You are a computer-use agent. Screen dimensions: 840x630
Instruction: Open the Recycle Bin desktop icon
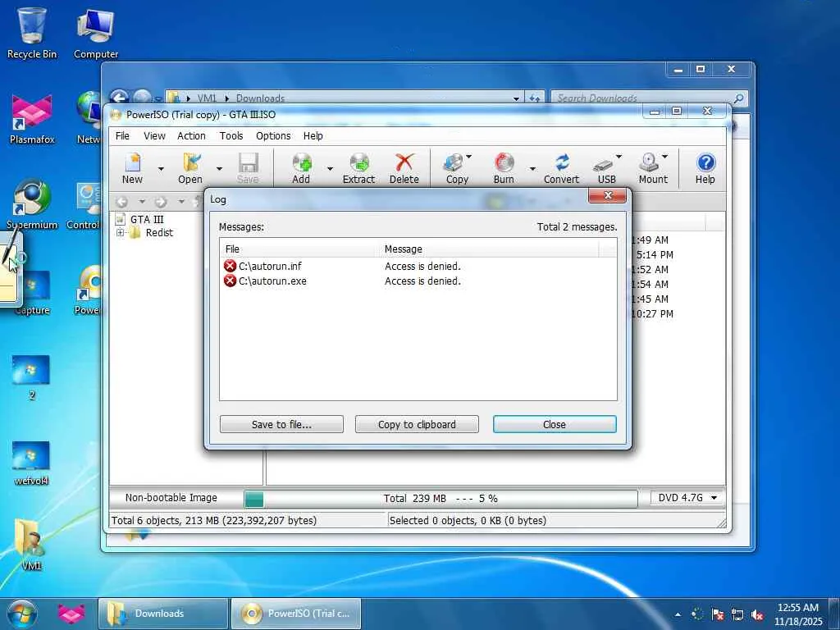(x=32, y=32)
